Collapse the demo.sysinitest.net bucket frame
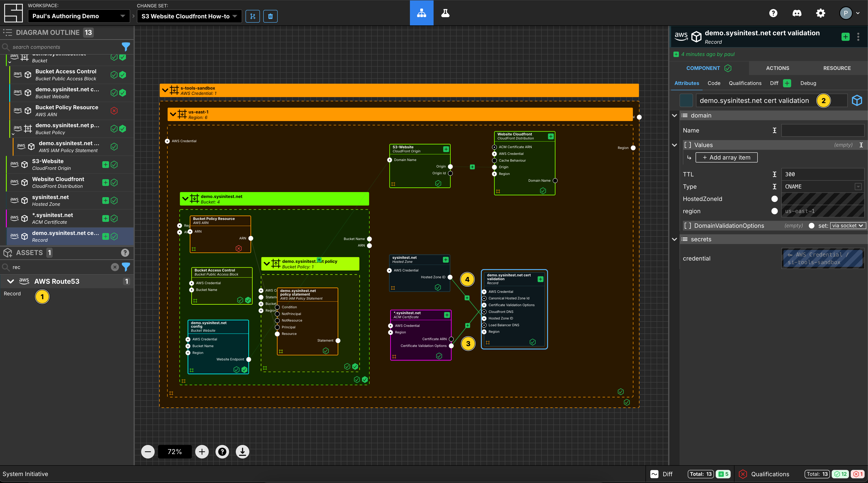 185,199
